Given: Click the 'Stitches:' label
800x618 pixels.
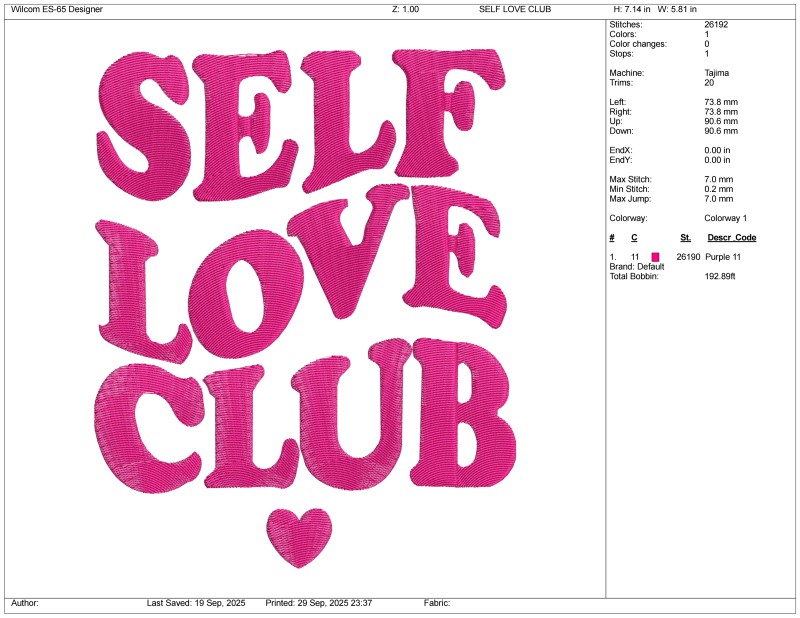Looking at the screenshot, I should point(626,24).
